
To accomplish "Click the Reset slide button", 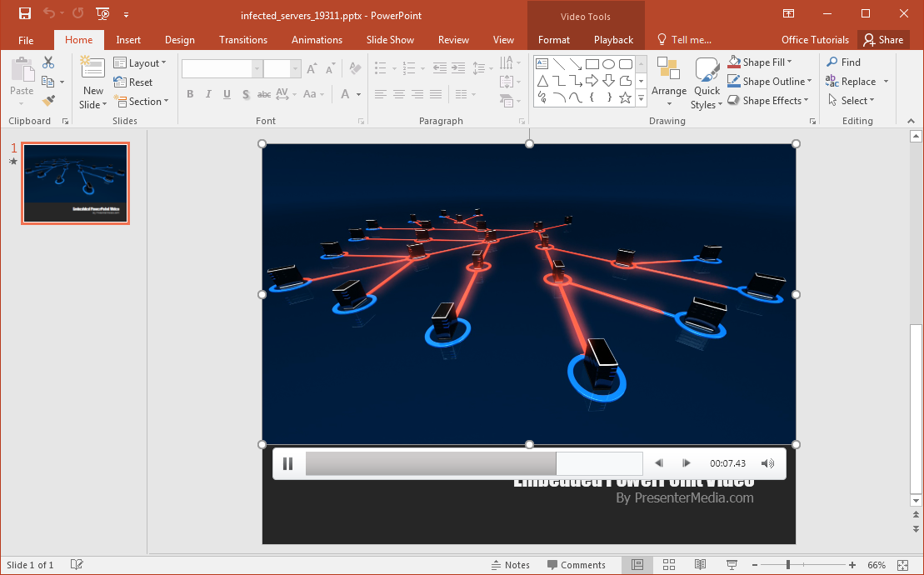I will click(133, 82).
